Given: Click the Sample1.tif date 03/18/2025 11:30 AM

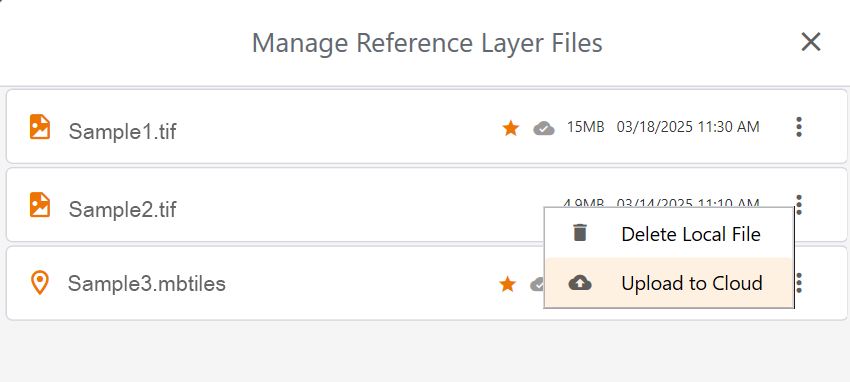Looking at the screenshot, I should tap(688, 127).
